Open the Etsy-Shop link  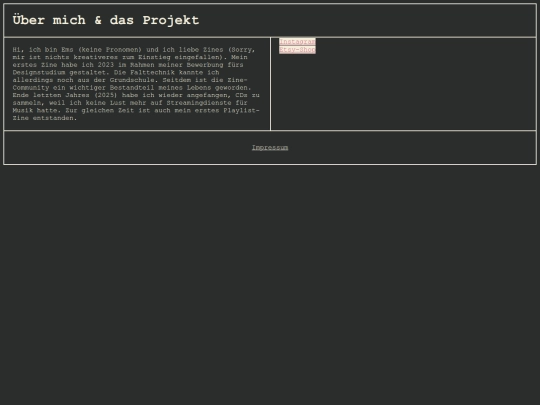297,50
